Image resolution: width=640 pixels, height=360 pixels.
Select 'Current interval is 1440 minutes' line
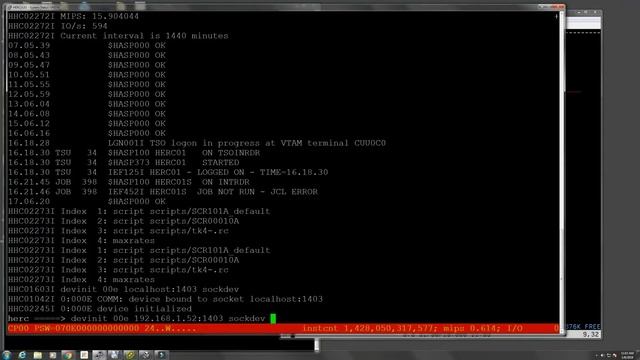(118, 36)
